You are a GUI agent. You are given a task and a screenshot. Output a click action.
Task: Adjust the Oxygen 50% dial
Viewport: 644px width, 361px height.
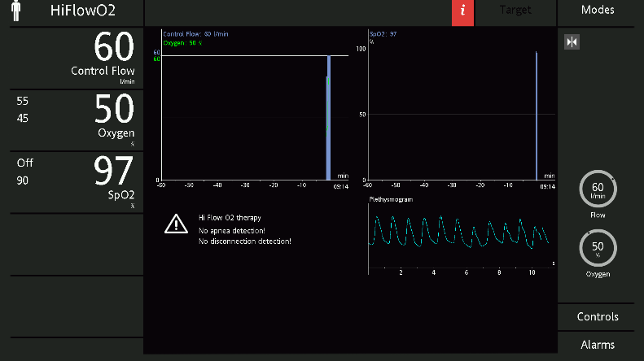point(598,248)
